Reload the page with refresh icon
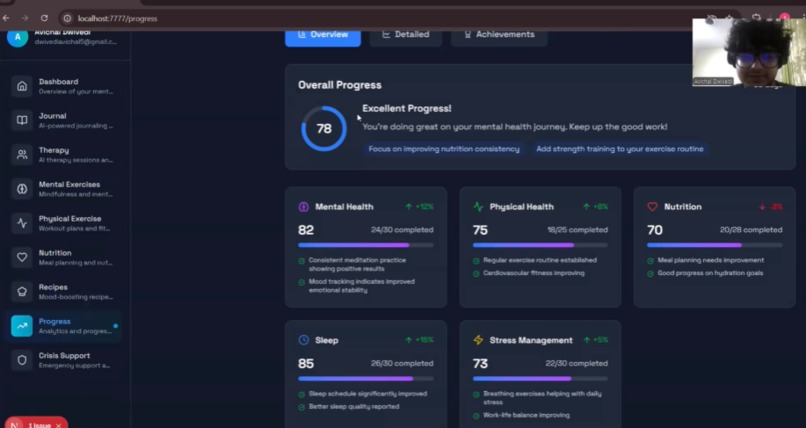Viewport: 806px width, 428px height. point(44,18)
